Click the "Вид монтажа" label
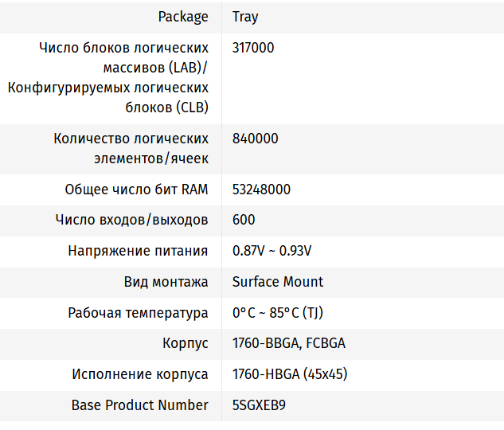 coord(166,282)
